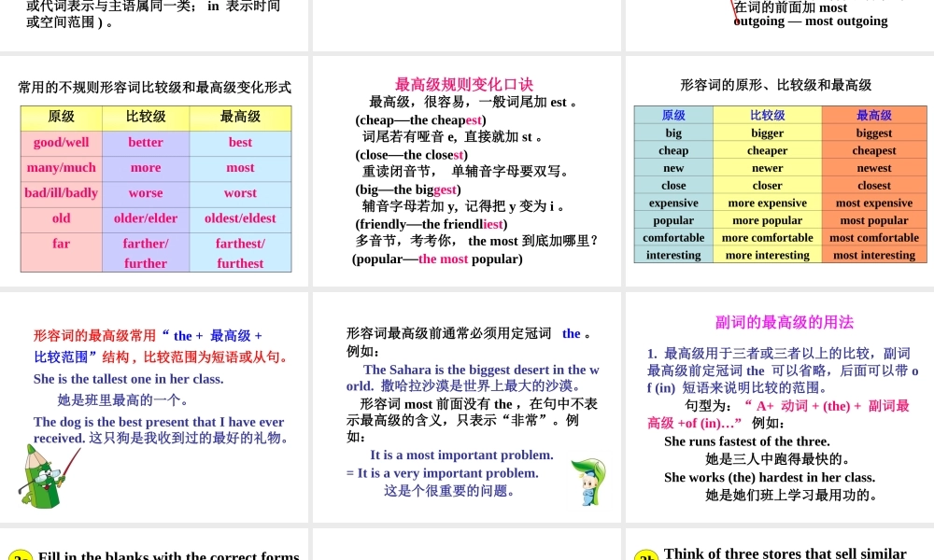The width and height of the screenshot is (934, 560).
Task: Select the 'more comfortable' table cell
Action: click(x=767, y=237)
